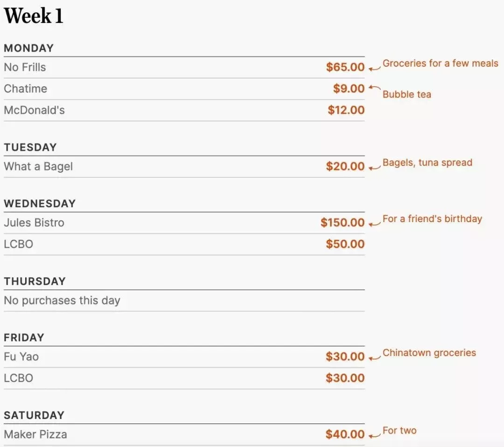Click the 'For a friend's birthday' annotation
The height and width of the screenshot is (447, 504).
tap(432, 219)
